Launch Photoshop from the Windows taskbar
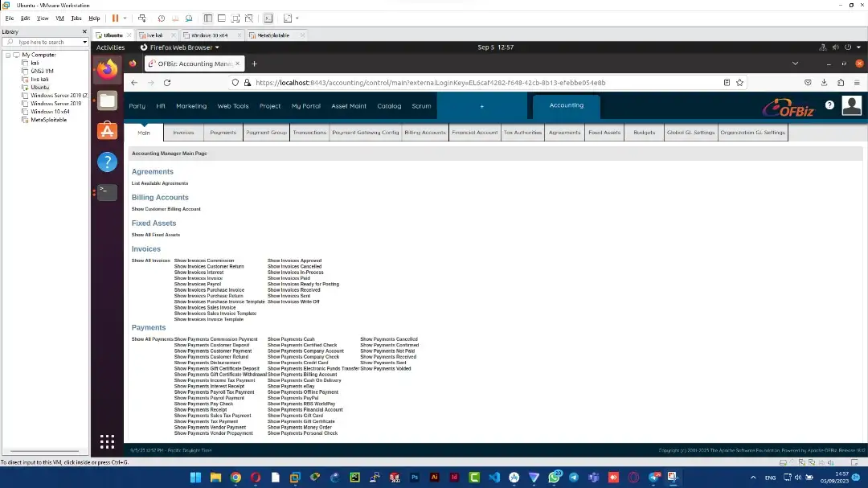The width and height of the screenshot is (868, 488). [414, 478]
